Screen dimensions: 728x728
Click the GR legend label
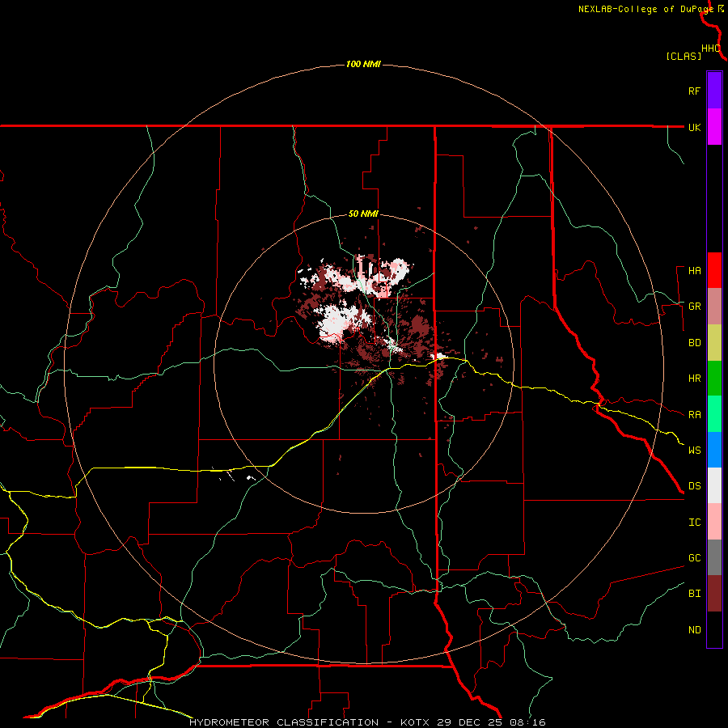(694, 307)
